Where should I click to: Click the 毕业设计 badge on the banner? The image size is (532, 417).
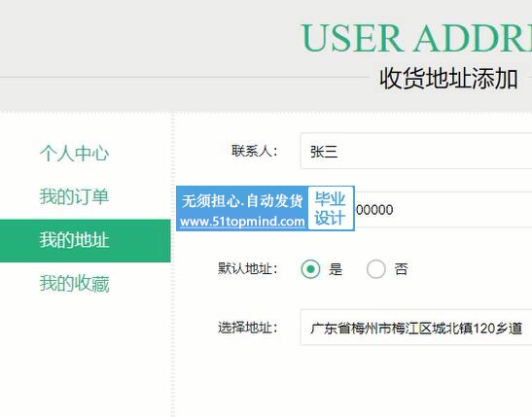click(x=330, y=208)
